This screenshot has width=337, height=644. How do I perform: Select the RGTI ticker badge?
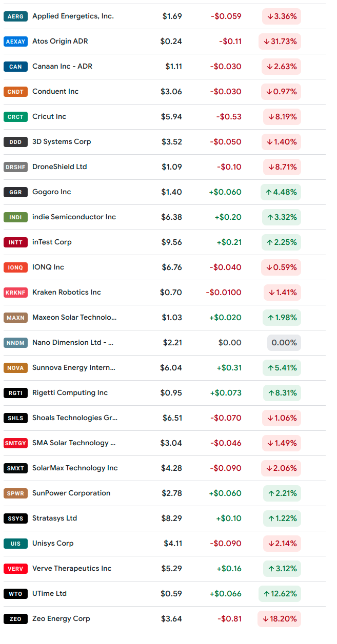[15, 393]
